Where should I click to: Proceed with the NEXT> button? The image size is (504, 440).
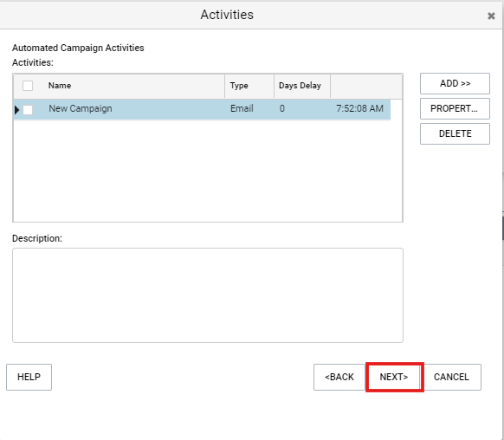tap(394, 377)
